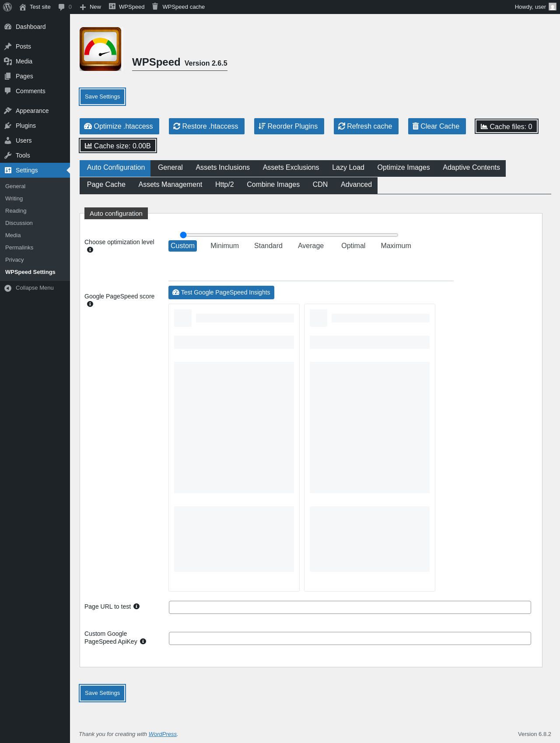Click Optimize .htaccess button
Viewport: 560px width, 743px height.
coord(119,126)
